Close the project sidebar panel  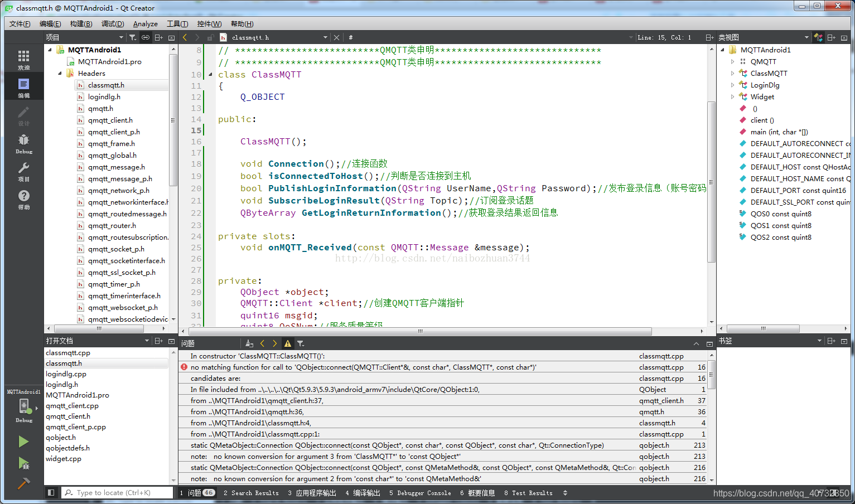[x=171, y=37]
